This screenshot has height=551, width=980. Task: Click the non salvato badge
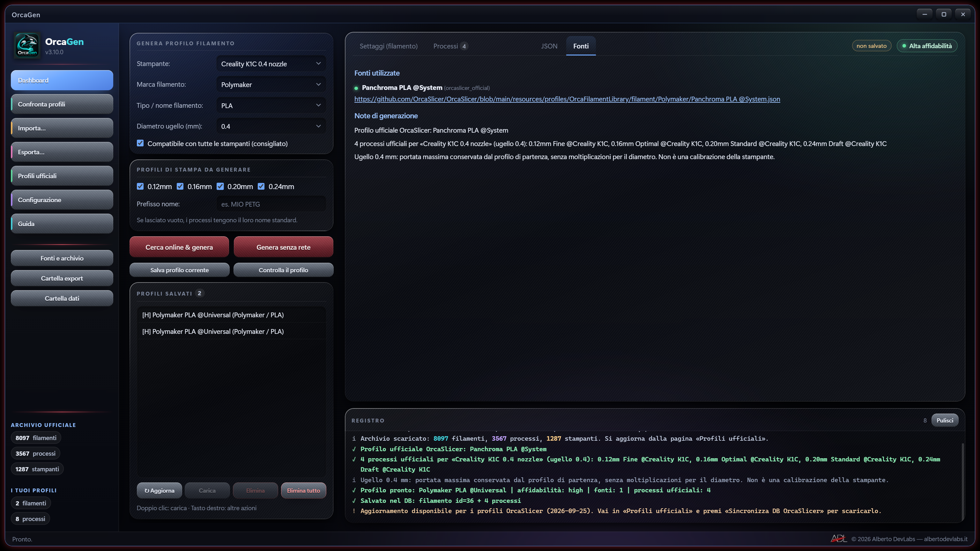pos(871,46)
